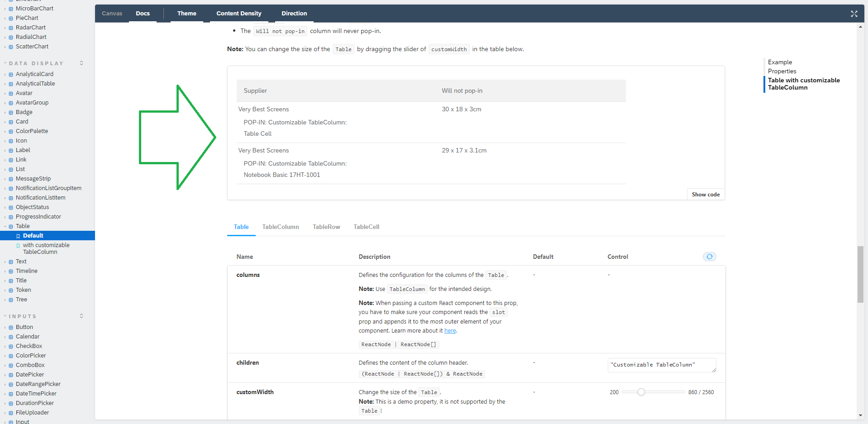Click the Button component icon under Inputs

pos(10,327)
